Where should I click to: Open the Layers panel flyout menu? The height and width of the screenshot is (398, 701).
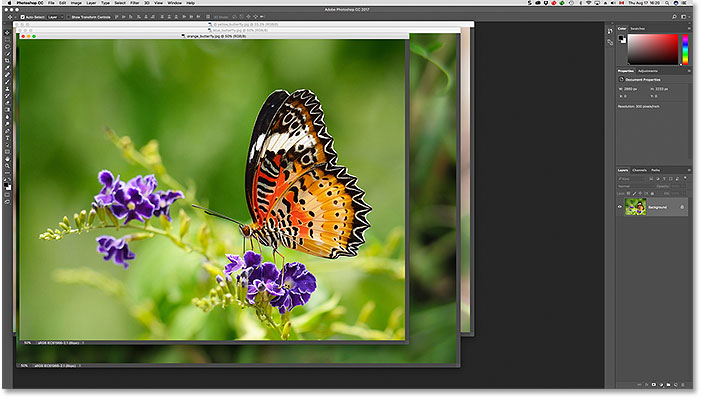point(689,170)
